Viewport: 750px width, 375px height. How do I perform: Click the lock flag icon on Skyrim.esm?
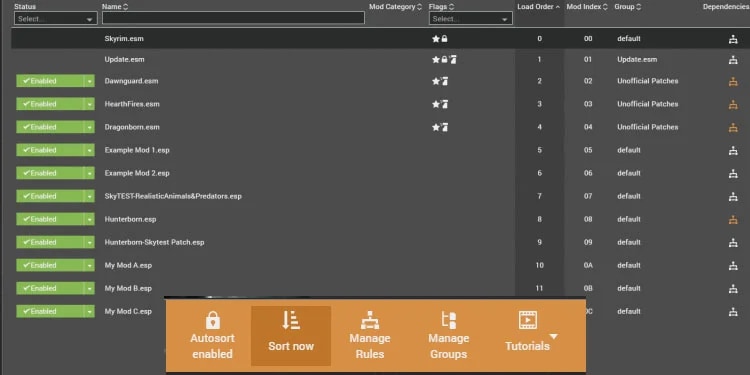[x=444, y=39]
